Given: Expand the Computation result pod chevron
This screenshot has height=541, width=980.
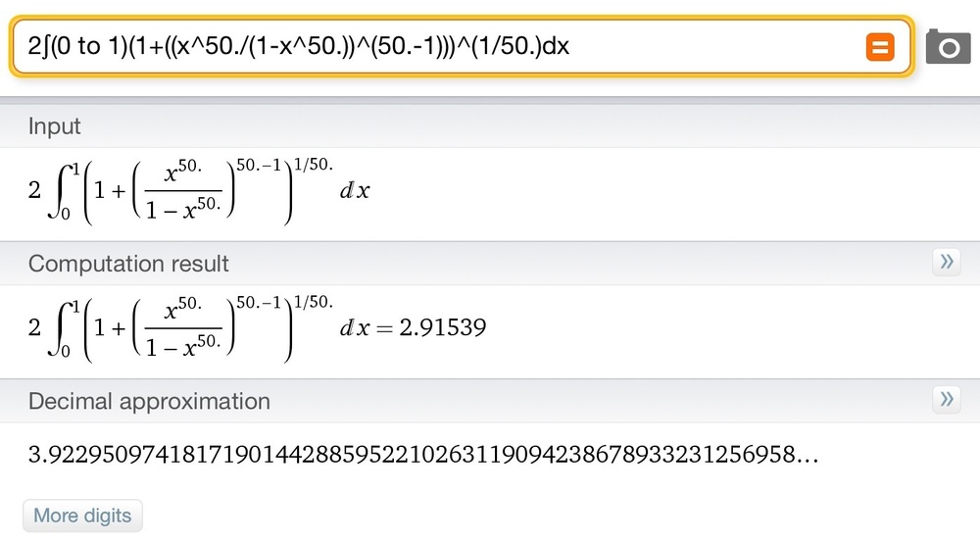Looking at the screenshot, I should [947, 262].
